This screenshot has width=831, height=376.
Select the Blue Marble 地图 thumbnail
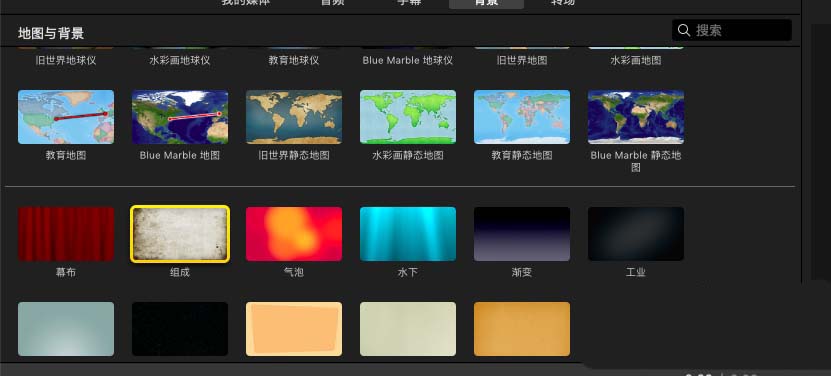coord(180,117)
